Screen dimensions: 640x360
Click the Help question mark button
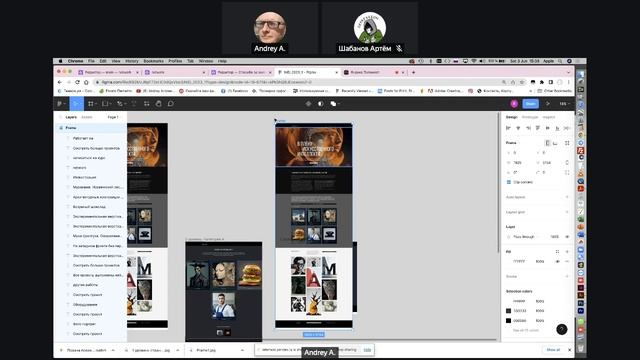pos(562,329)
